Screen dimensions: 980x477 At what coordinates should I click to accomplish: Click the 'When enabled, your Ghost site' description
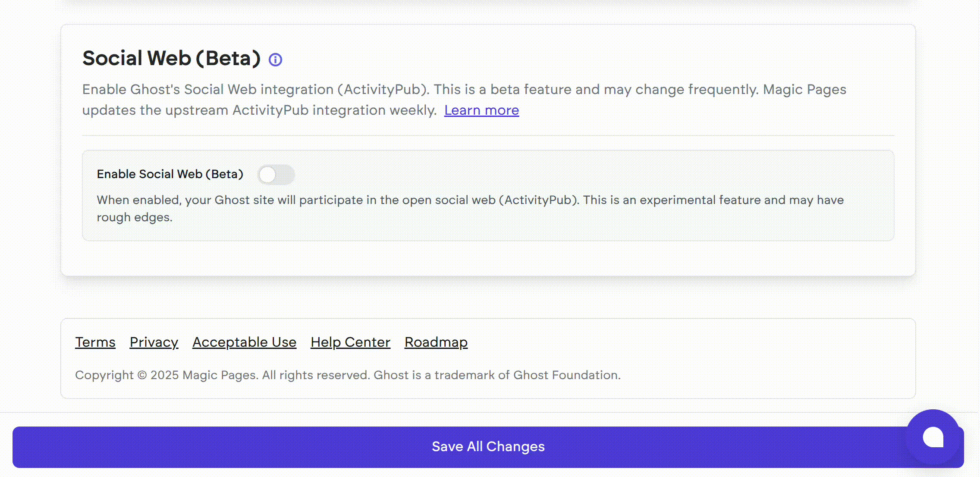point(470,209)
